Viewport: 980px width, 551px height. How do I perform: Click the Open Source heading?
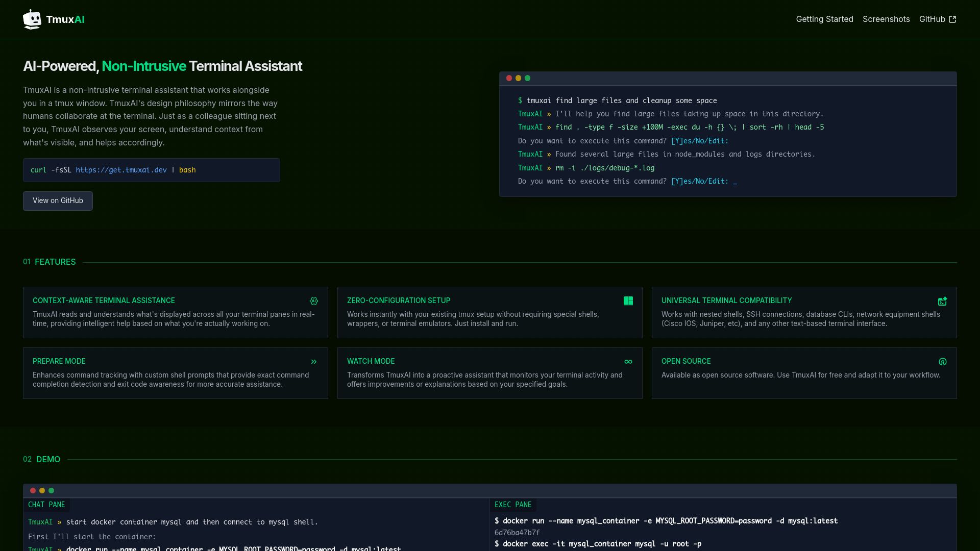(686, 361)
